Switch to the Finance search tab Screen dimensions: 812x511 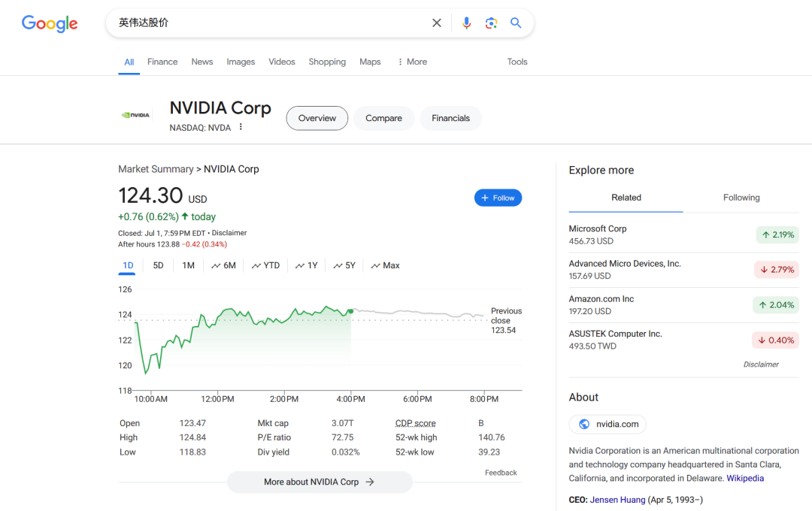tap(162, 62)
